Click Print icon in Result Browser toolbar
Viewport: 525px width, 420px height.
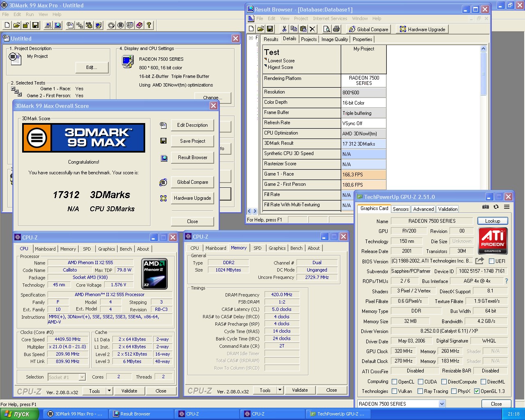click(x=336, y=29)
